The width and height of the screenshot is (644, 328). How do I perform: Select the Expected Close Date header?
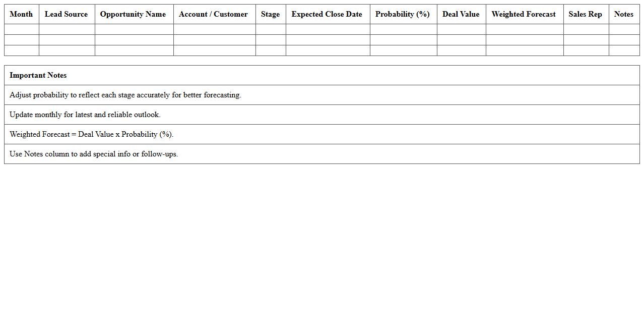(x=327, y=14)
